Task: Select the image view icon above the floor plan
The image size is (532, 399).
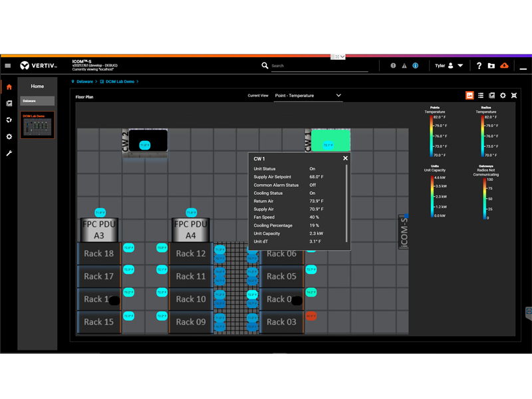Action: [469, 95]
